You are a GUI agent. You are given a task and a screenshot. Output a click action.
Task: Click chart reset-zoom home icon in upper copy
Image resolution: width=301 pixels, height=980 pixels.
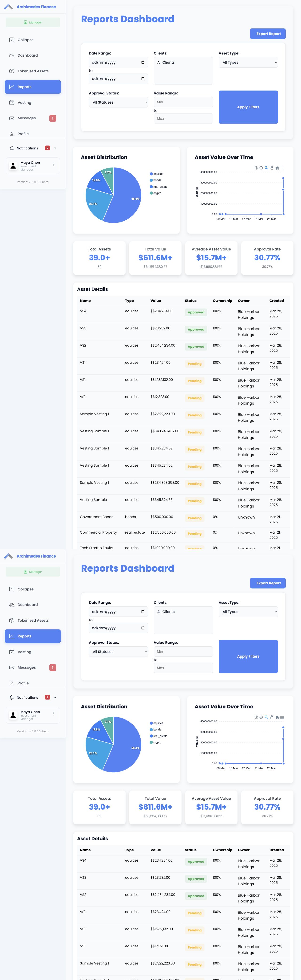click(277, 168)
